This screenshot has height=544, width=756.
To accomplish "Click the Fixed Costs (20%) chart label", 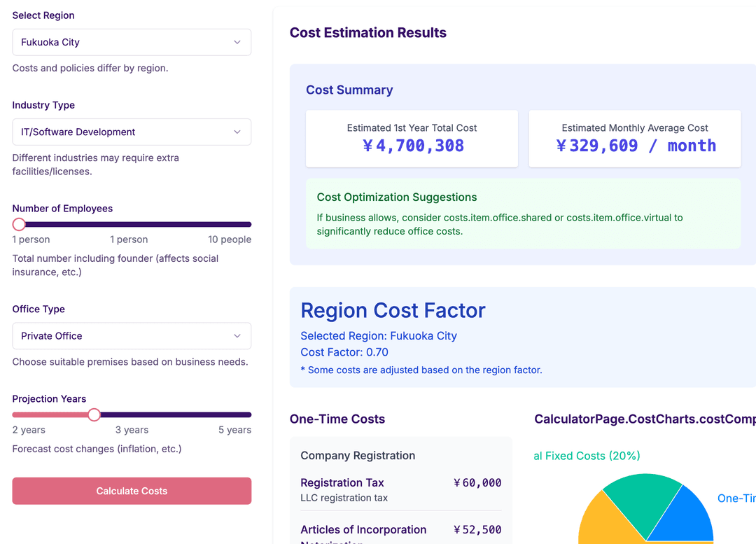I will 587,456.
